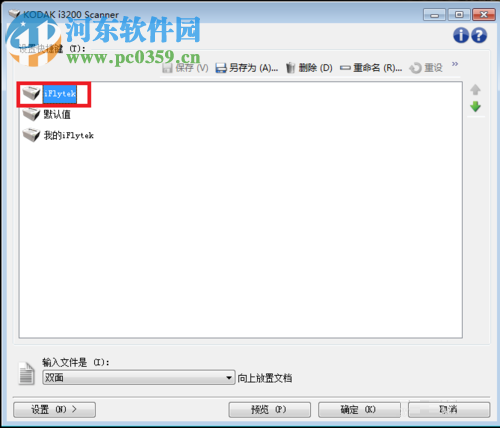Viewport: 500px width, 428px height.
Task: Open help with the question mark icon
Action: tap(479, 35)
